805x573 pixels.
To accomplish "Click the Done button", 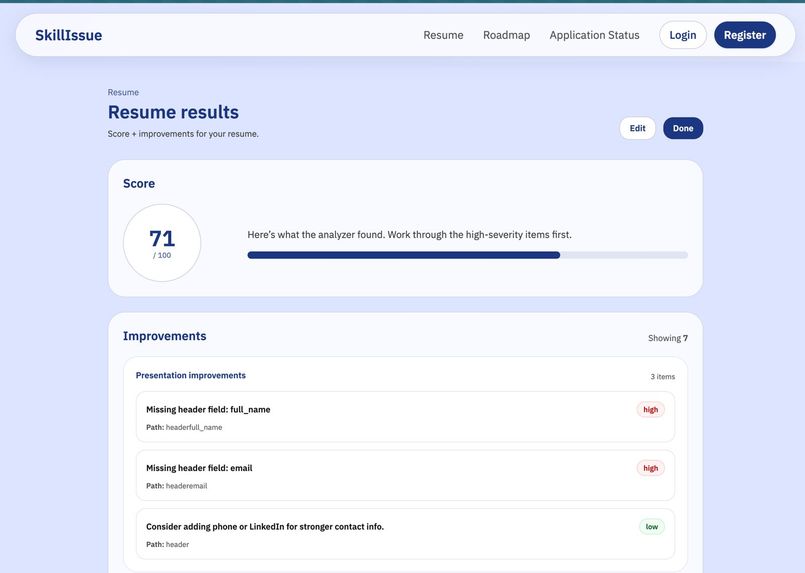I will (x=683, y=128).
